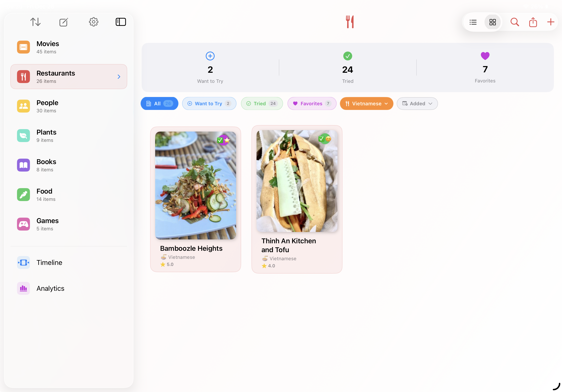
Task: Click the compose/edit icon in sidebar toolbar
Action: [64, 22]
